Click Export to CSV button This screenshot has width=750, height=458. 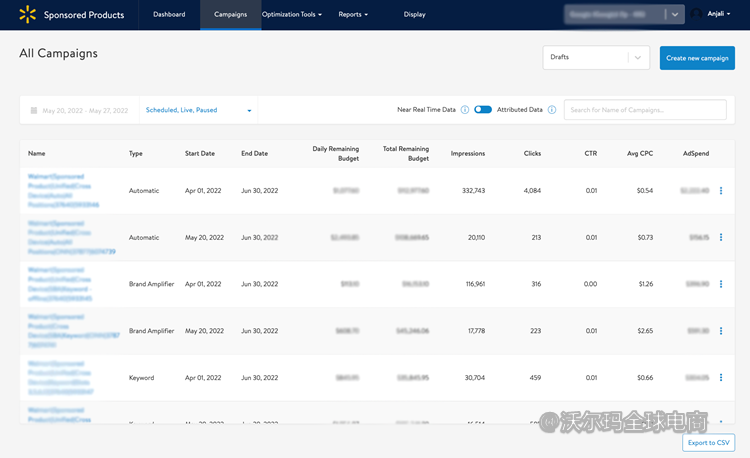tap(708, 442)
